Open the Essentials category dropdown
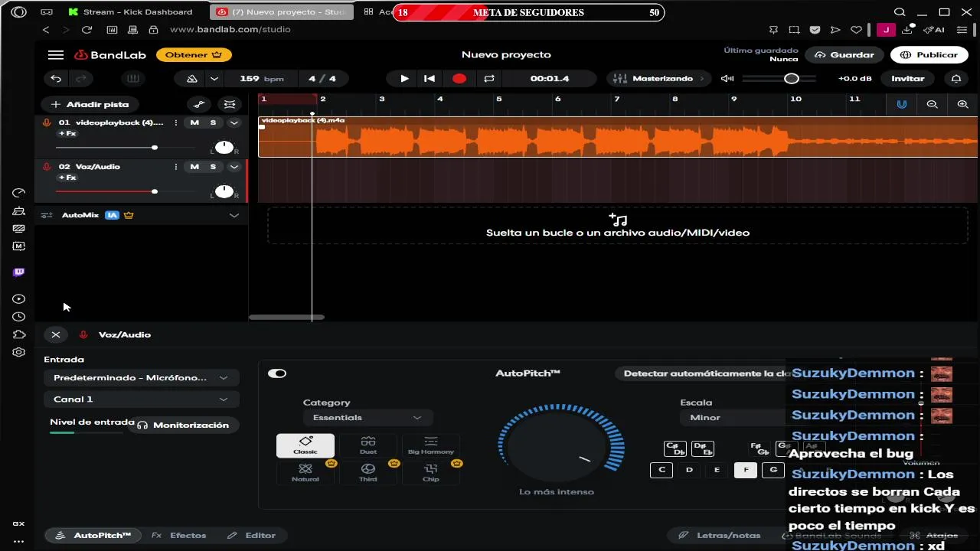Screen dimensions: 980x551 pyautogui.click(x=367, y=417)
